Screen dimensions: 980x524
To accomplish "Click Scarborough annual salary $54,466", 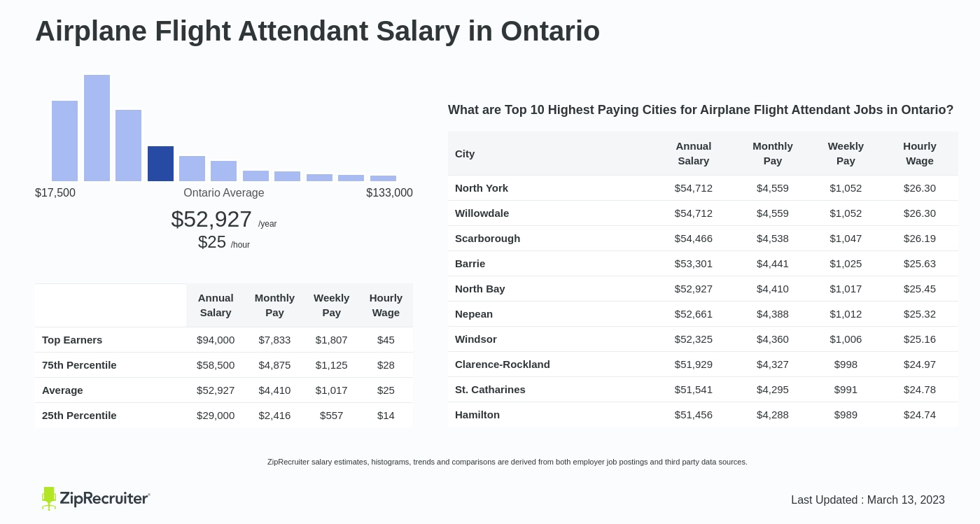I will tap(694, 238).
